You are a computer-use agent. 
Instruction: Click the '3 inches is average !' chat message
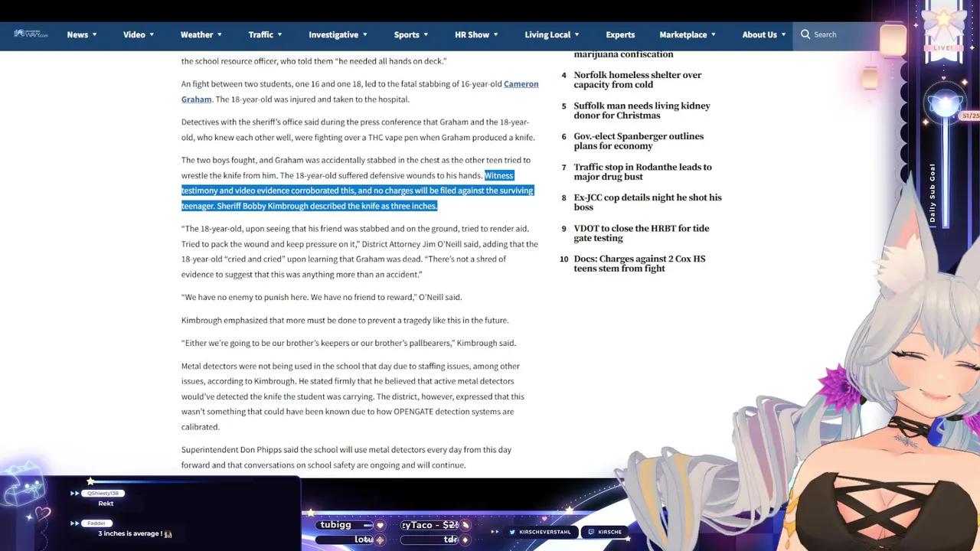tap(129, 533)
